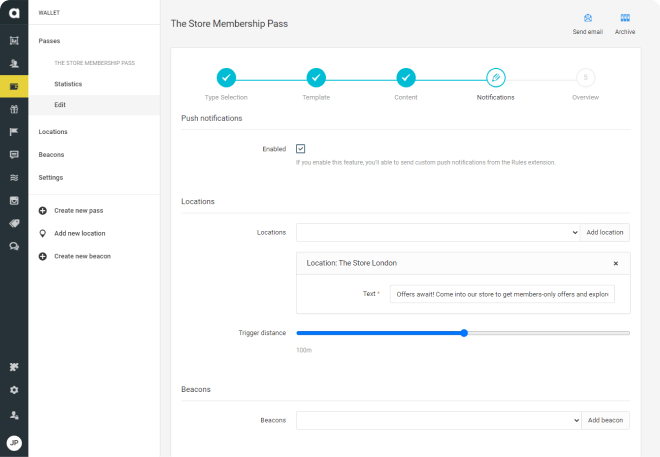Open the Archive icon in header
The image size is (660, 457).
[x=625, y=19]
